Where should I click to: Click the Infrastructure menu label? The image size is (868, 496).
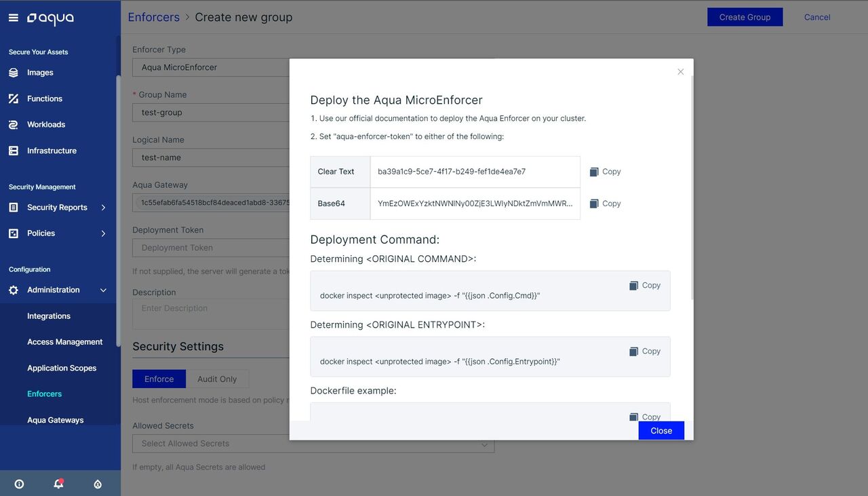click(52, 151)
